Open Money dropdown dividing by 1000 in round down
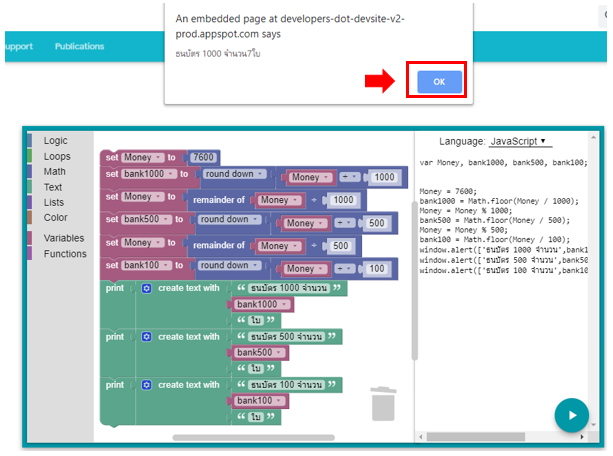The image size is (613, 456). tap(310, 178)
